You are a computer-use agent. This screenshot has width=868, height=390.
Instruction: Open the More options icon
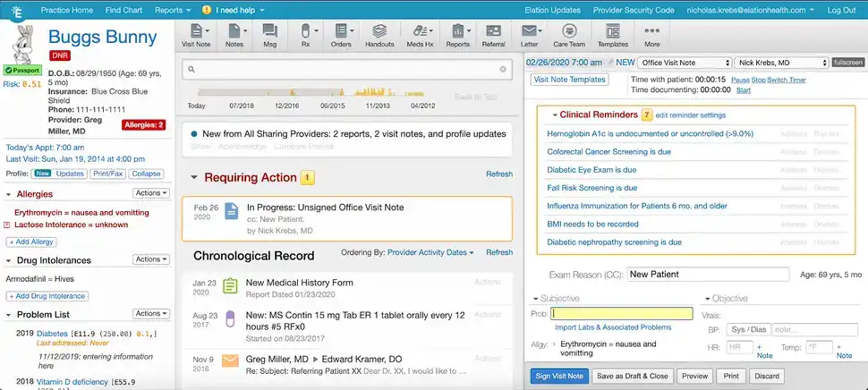point(652,31)
